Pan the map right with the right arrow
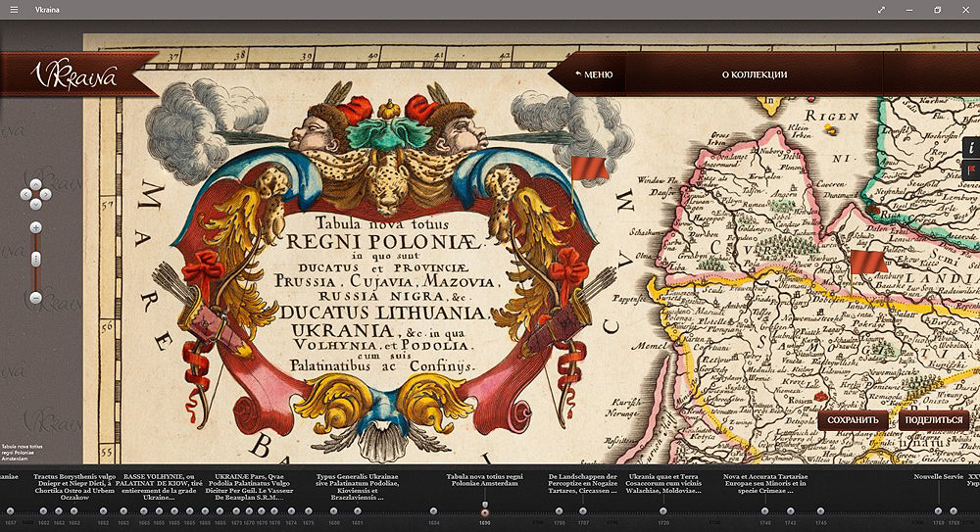The height and width of the screenshot is (532, 980). pos(46,194)
